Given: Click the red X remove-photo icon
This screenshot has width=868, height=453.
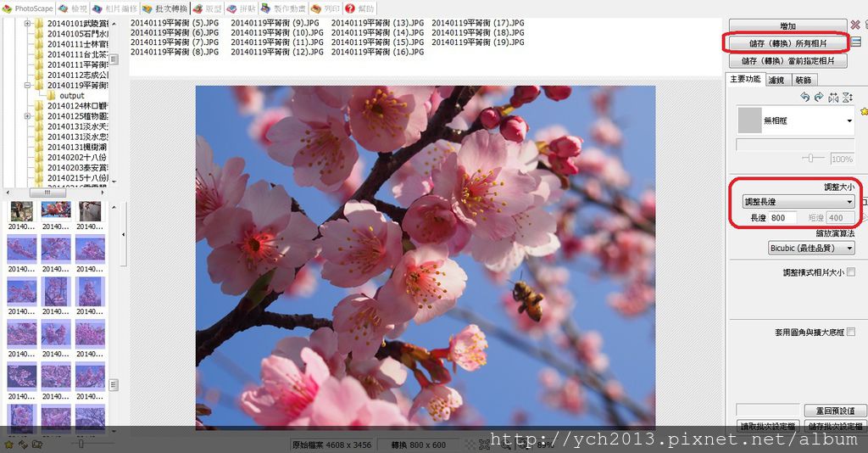Looking at the screenshot, I should tap(856, 25).
